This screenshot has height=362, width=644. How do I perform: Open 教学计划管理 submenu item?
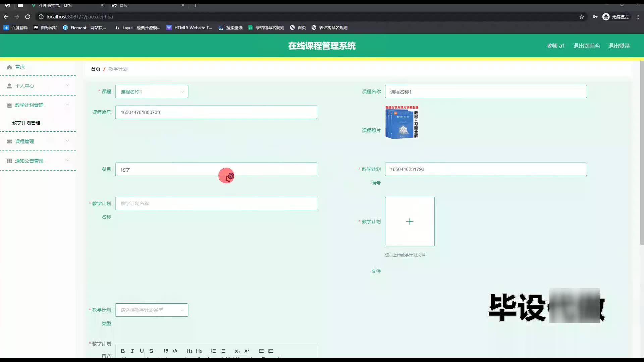pos(26,123)
